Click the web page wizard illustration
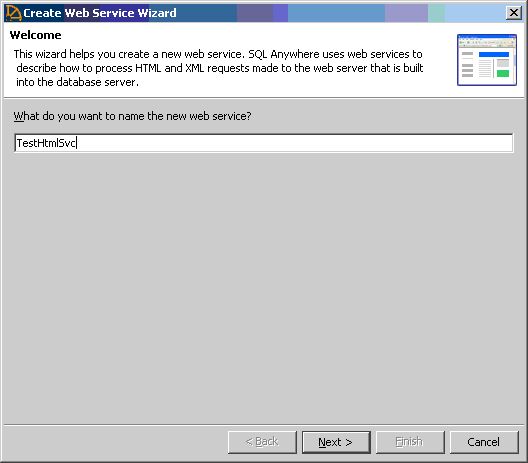528x463 pixels. point(487,60)
